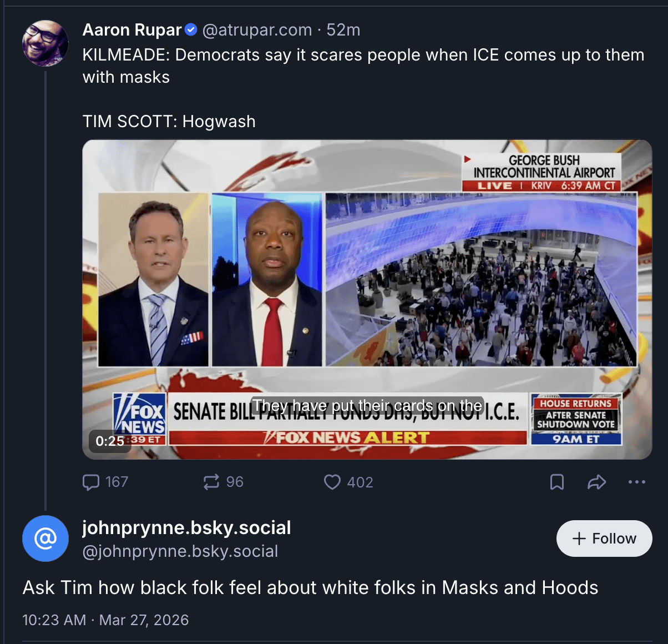Click the 10:23 AM Mar 27, 2026 timestamp

click(105, 620)
